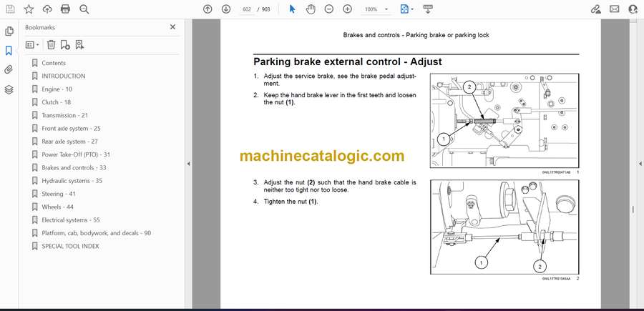This screenshot has width=644, height=311.
Task: Expand the right tools pane arrow
Action: 640,164
